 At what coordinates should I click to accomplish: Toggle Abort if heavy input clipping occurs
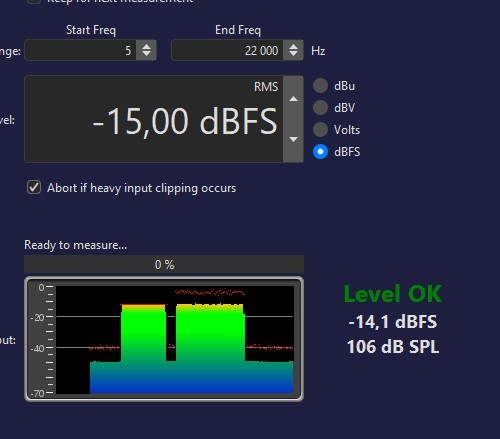tap(34, 187)
